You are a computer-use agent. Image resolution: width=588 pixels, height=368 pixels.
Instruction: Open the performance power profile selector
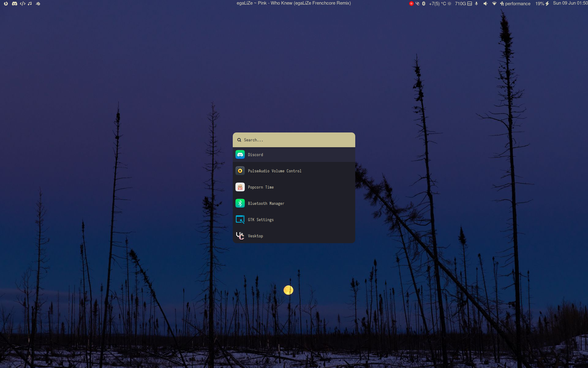point(515,4)
